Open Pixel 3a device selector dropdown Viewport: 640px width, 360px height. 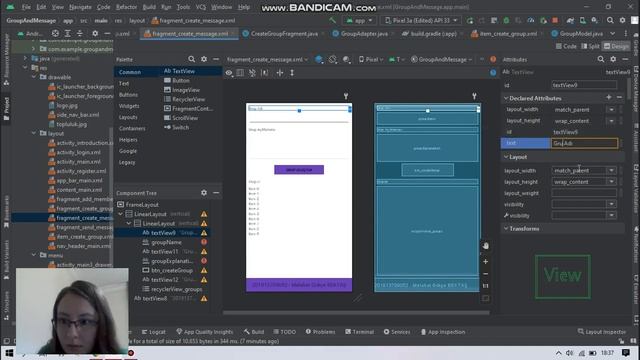click(x=421, y=20)
